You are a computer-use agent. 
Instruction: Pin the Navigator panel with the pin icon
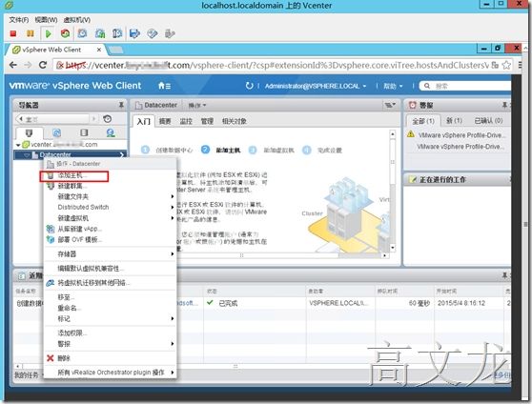[x=121, y=105]
